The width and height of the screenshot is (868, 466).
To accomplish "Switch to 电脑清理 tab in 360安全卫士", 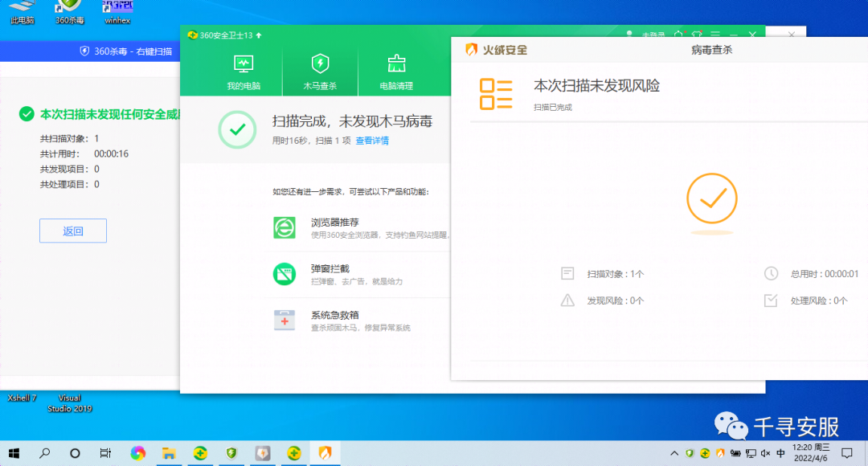I will pos(396,72).
